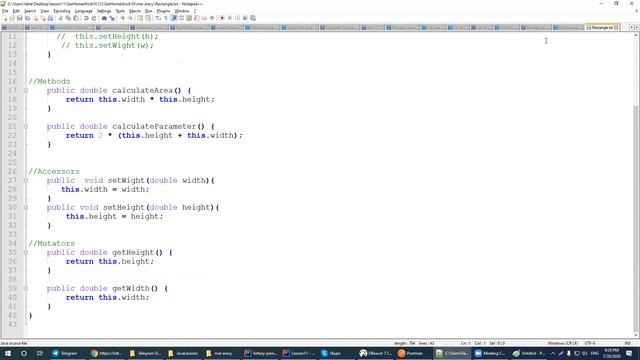Open the Document Map panel icon
The width and height of the screenshot is (640, 360).
189,18
